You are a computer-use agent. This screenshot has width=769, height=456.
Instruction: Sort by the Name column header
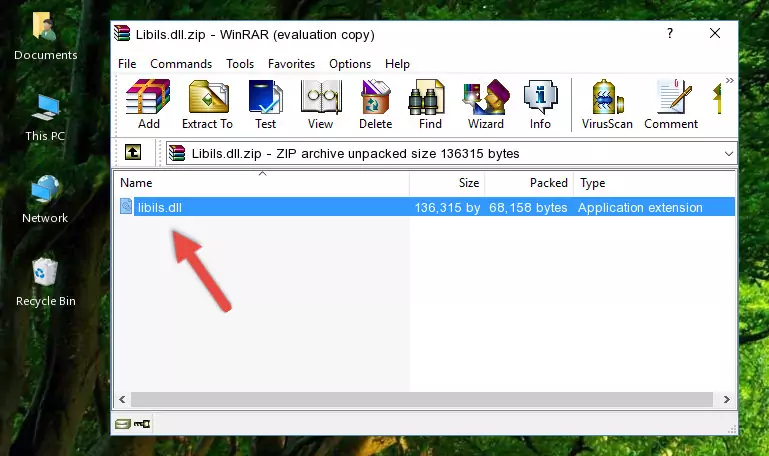(x=262, y=183)
